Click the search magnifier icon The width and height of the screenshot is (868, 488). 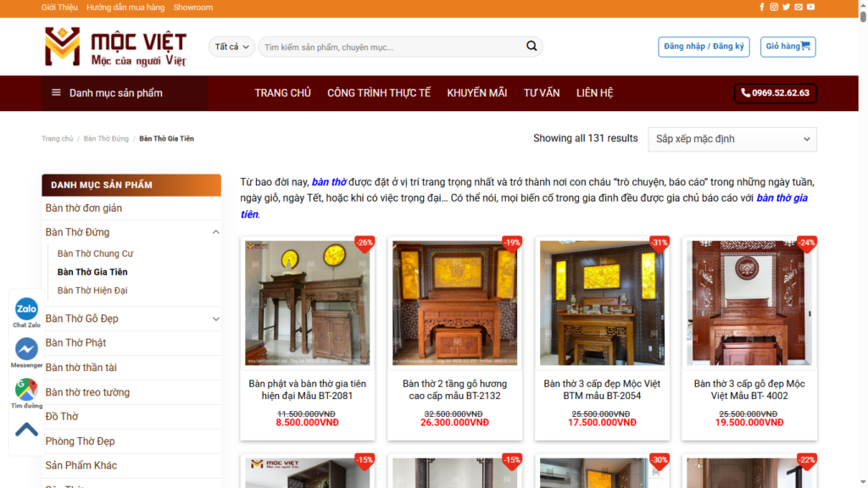pyautogui.click(x=531, y=47)
